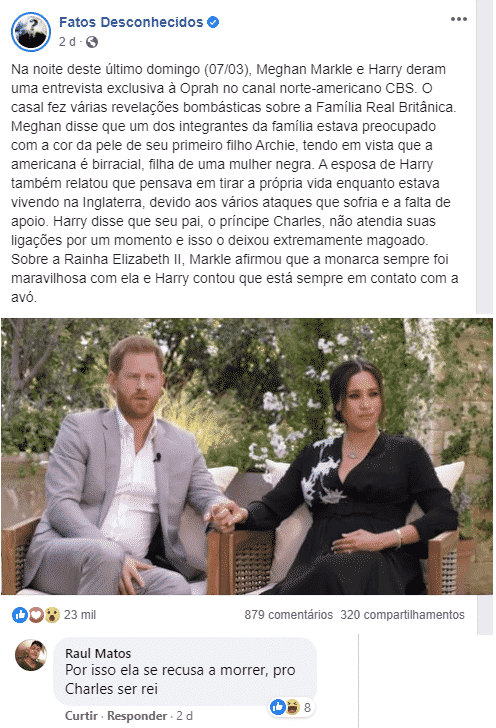Image resolution: width=496 pixels, height=728 pixels.
Task: Open the 879 comentários link
Action: coord(288,615)
